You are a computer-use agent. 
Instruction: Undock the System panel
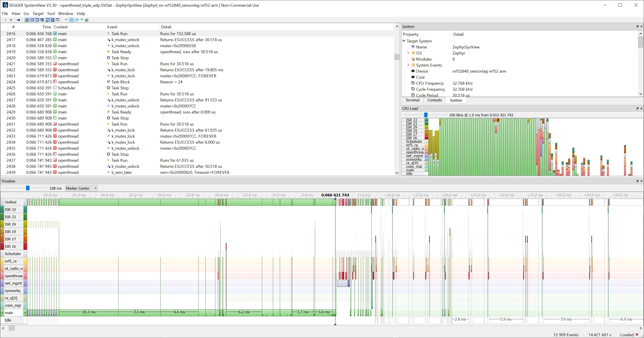click(637, 27)
